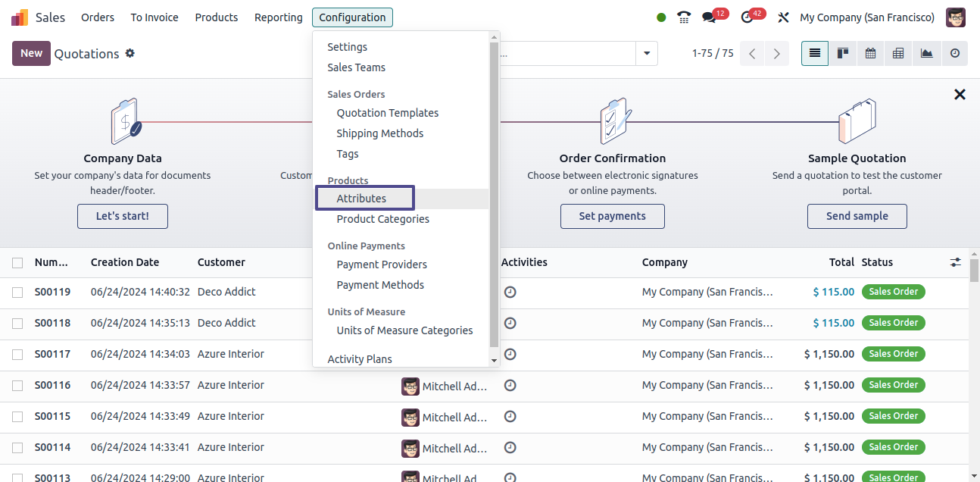Open the Odoo apps home logo
This screenshot has height=482, width=980.
point(20,17)
